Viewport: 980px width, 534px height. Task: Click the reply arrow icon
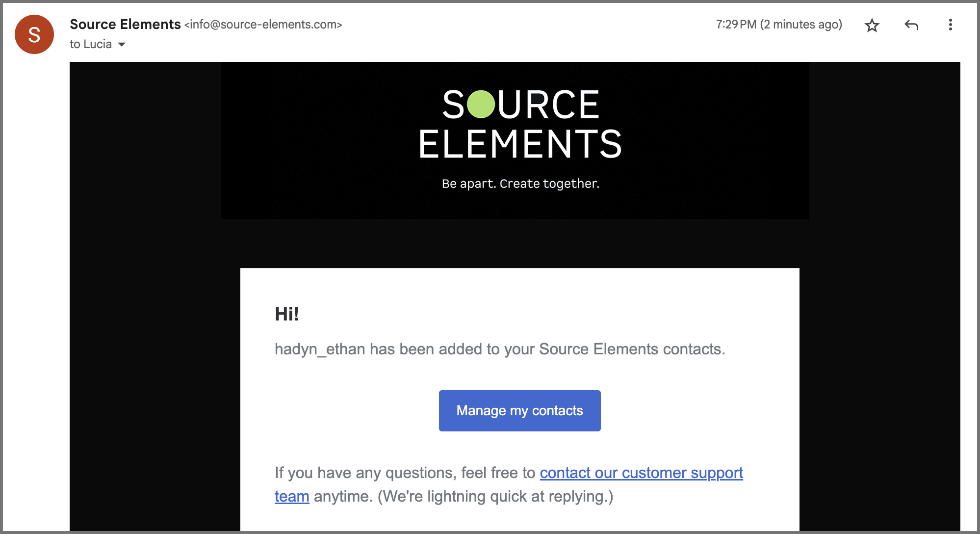(911, 25)
